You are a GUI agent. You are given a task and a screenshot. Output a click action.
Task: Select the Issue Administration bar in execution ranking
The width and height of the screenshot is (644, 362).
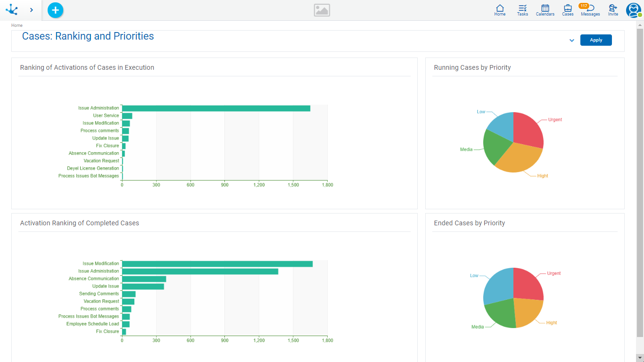(216, 108)
